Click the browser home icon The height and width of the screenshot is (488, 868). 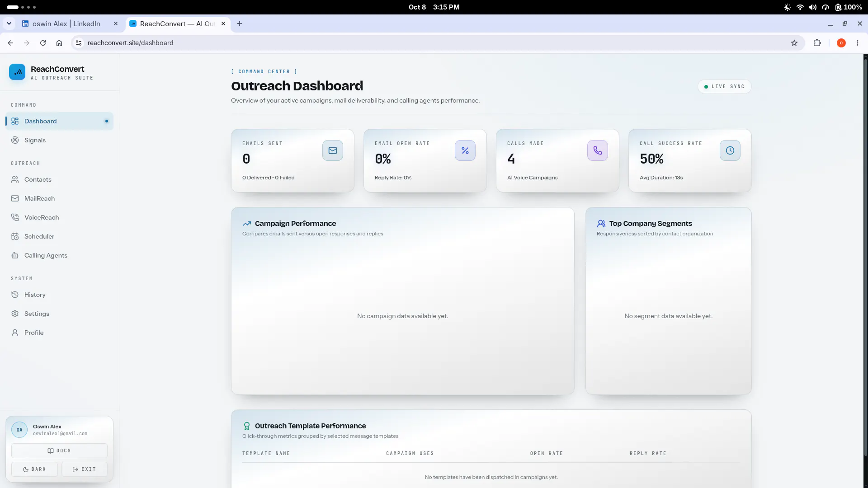point(59,43)
